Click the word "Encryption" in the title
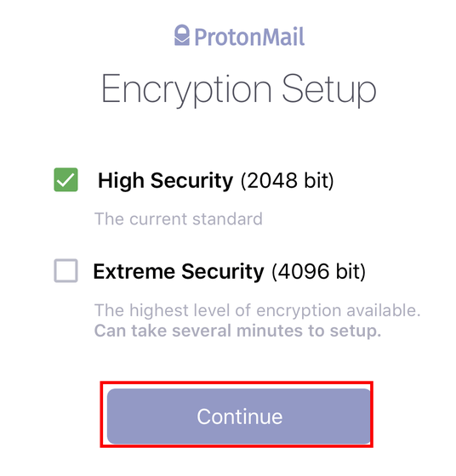 [x=186, y=89]
